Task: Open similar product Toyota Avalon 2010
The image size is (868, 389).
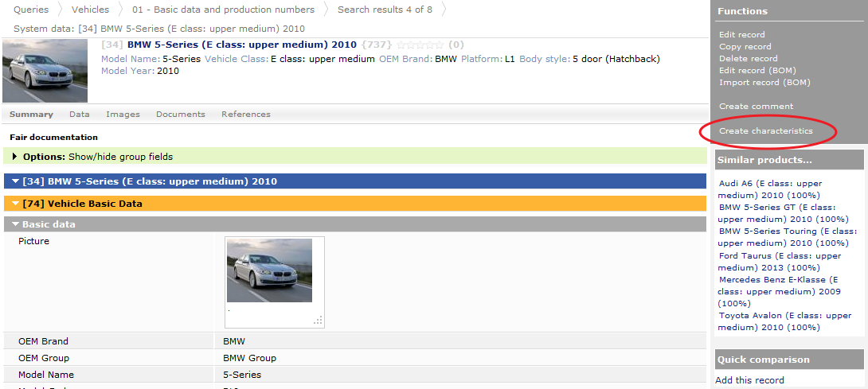Action: point(784,321)
